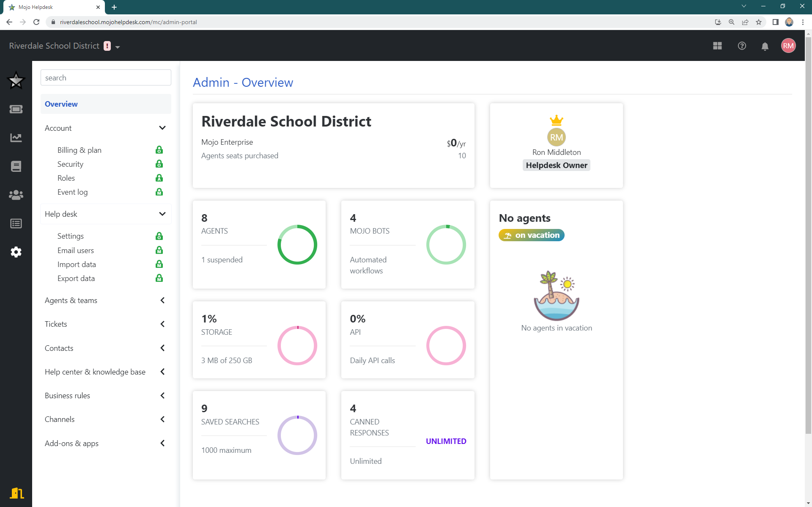Select the reports chart icon in the sidebar
Image resolution: width=812 pixels, height=507 pixels.
pos(16,138)
